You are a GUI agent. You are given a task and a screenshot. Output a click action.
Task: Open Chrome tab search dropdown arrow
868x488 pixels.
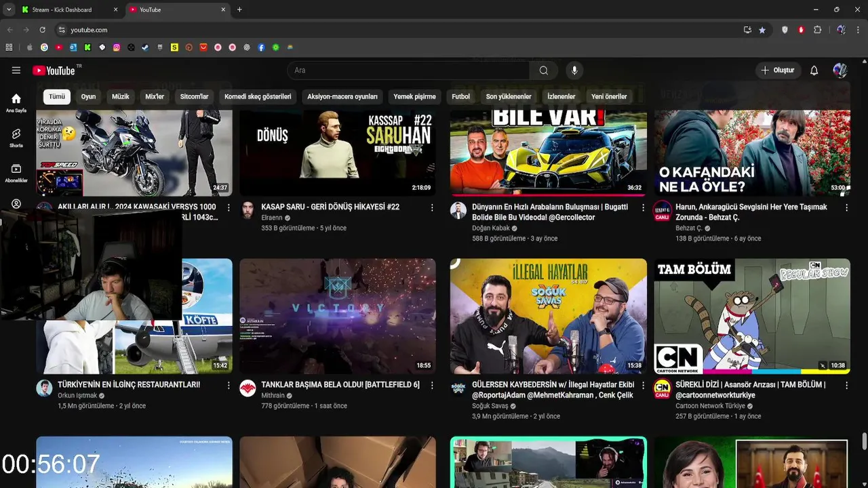pyautogui.click(x=9, y=9)
